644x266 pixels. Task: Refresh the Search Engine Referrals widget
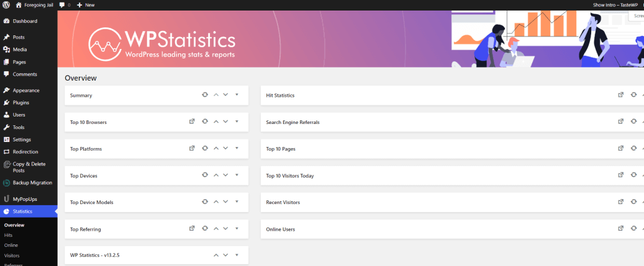point(633,122)
